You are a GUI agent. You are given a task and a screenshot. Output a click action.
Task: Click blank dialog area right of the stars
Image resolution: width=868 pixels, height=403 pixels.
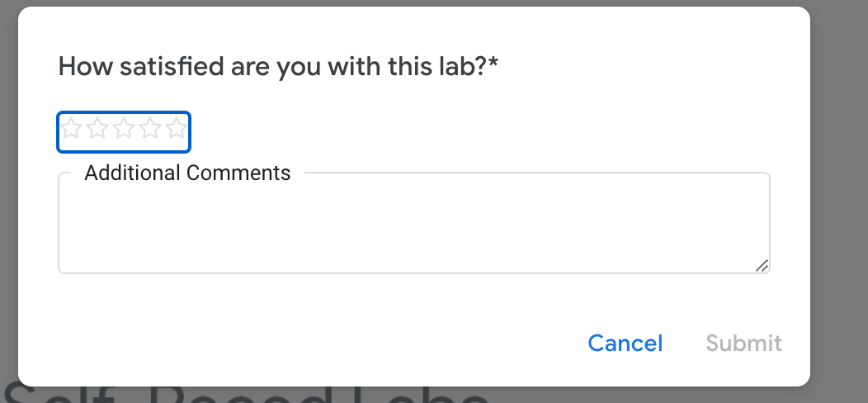(x=495, y=130)
